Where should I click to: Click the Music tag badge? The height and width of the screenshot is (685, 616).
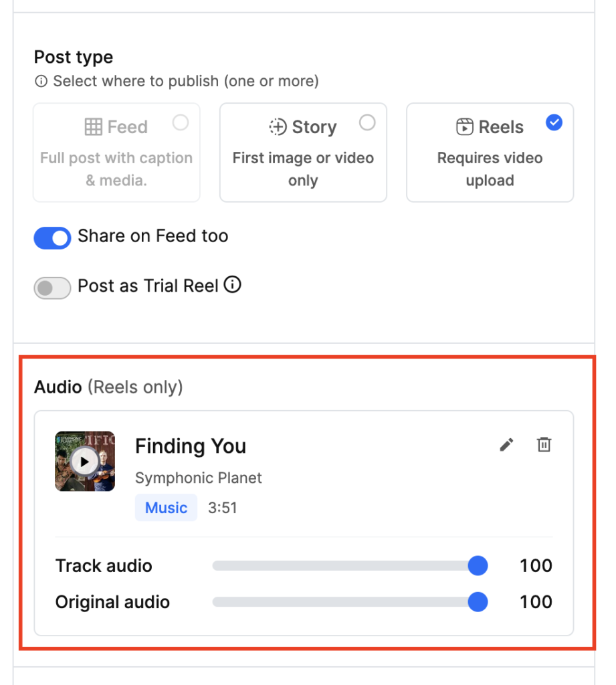[166, 508]
